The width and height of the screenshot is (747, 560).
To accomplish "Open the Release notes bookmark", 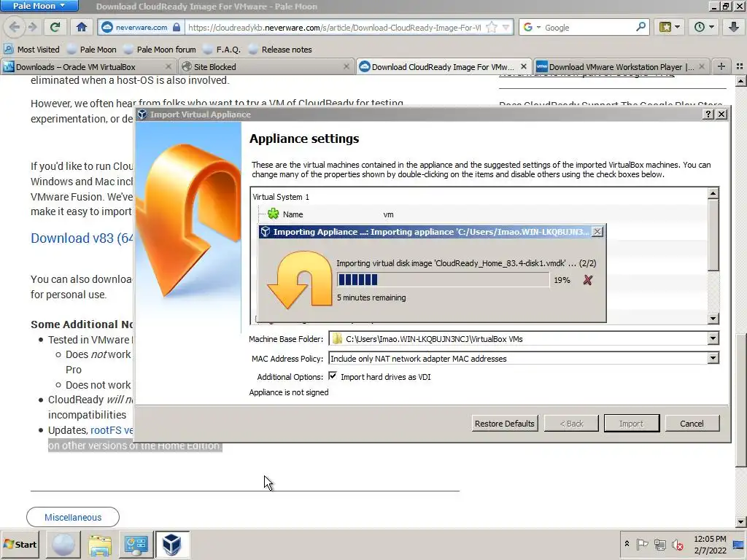I will tap(280, 49).
